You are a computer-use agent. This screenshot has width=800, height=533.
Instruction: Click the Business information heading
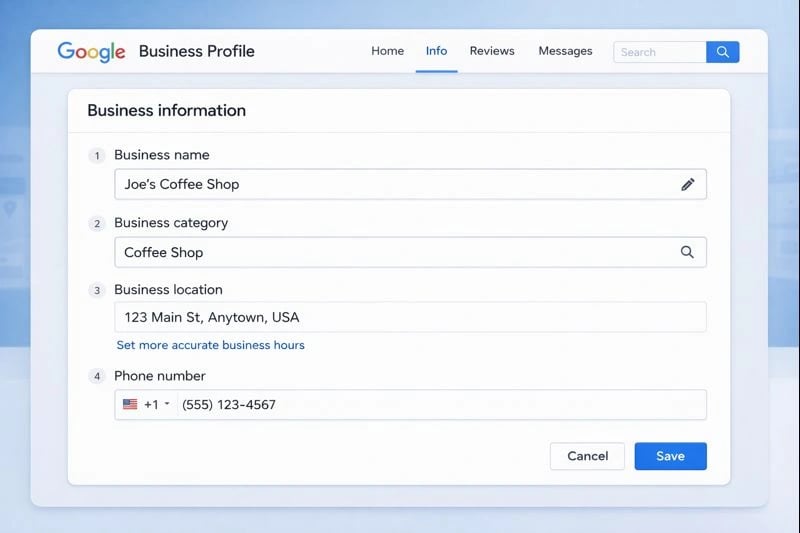tap(166, 111)
